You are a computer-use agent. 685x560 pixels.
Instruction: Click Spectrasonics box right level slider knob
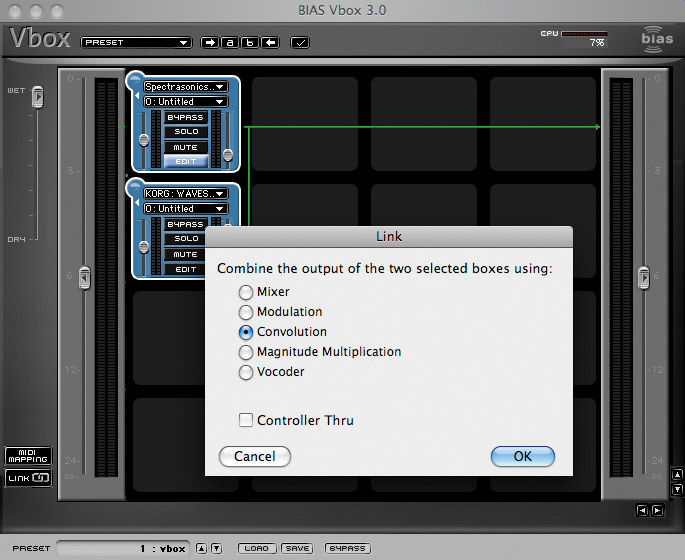tap(228, 155)
